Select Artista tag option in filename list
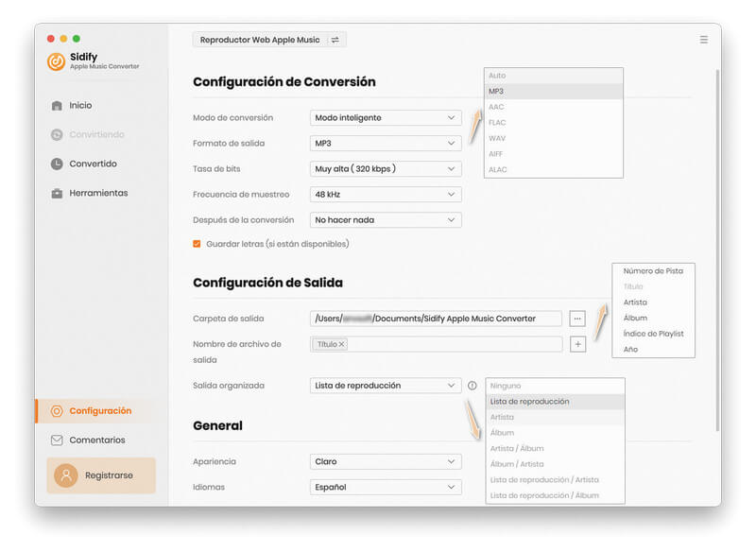Viewport: 756px width, 552px height. click(x=653, y=302)
